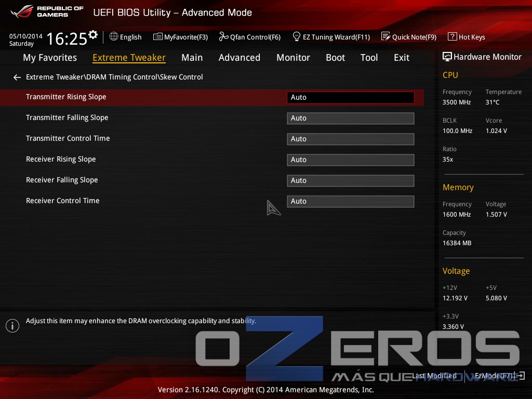The width and height of the screenshot is (532, 399).
Task: Click the CPU section heading
Action: (450, 75)
